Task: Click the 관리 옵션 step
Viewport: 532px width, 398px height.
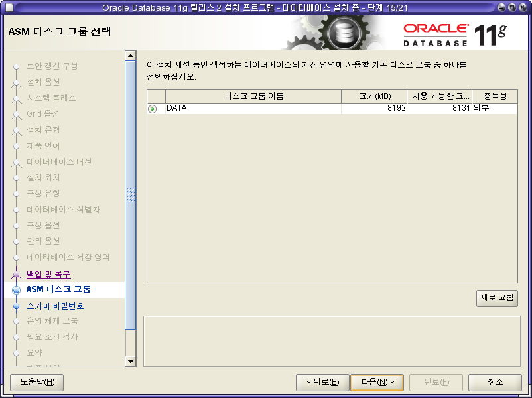Action: pos(43,241)
